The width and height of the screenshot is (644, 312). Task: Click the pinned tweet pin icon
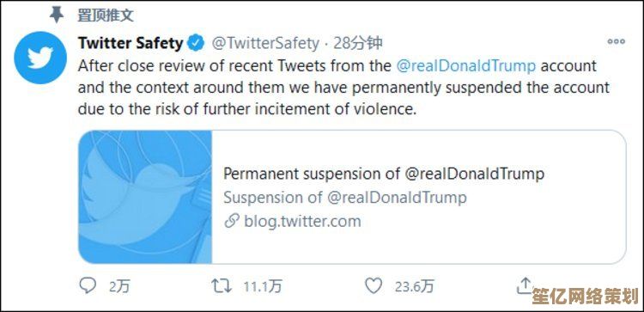[x=57, y=15]
